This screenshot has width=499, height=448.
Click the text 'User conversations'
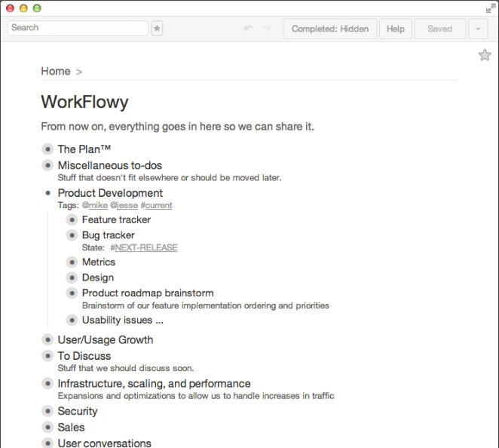coord(104,443)
